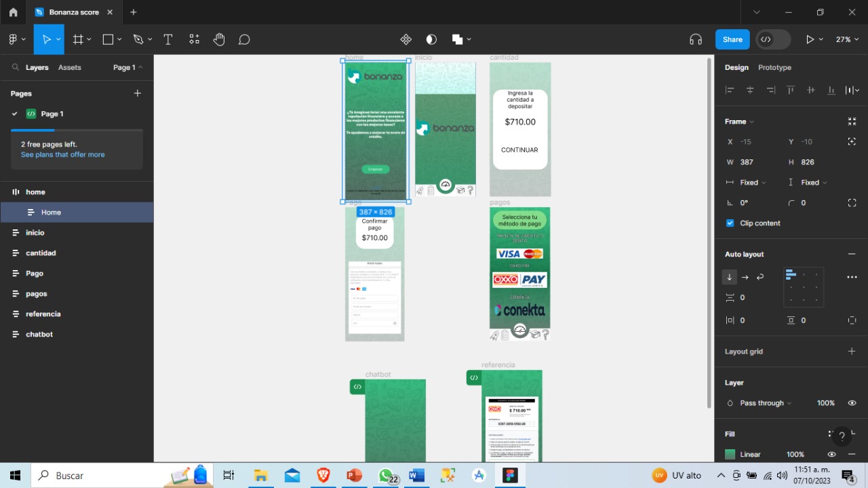This screenshot has width=868, height=488.
Task: Click the Share button
Action: click(x=732, y=39)
